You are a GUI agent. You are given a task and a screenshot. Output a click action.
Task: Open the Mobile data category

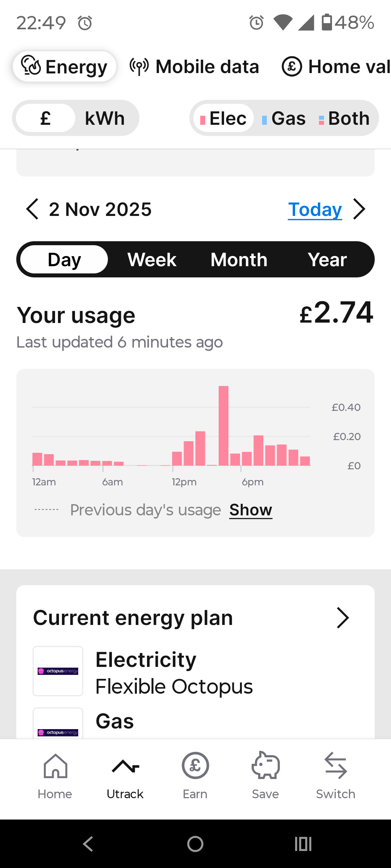195,67
